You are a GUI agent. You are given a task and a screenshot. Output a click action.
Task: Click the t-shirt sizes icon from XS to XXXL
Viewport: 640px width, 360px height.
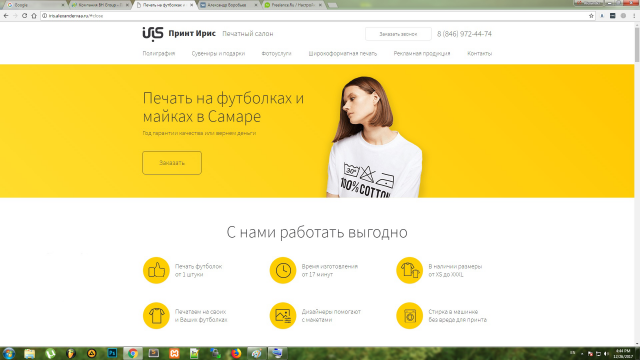[409, 270]
